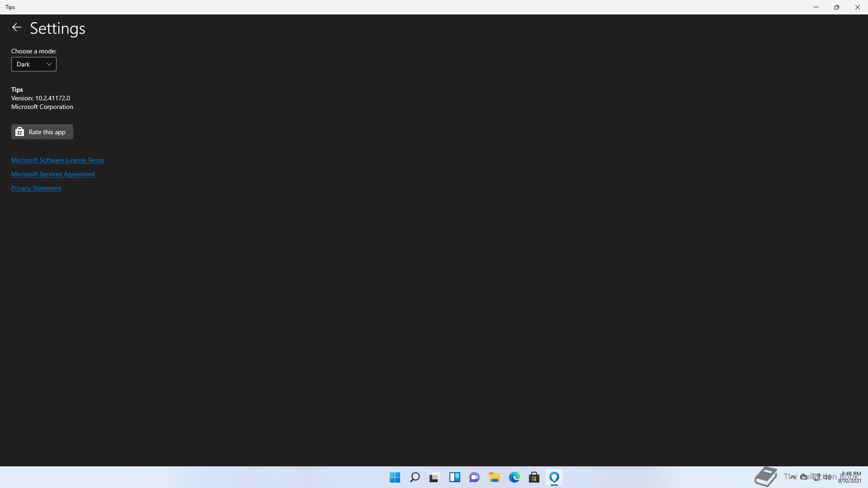Screen dimensions: 868x488
Task: Select the Version: 10.2.41172.0 text
Action: coord(41,98)
